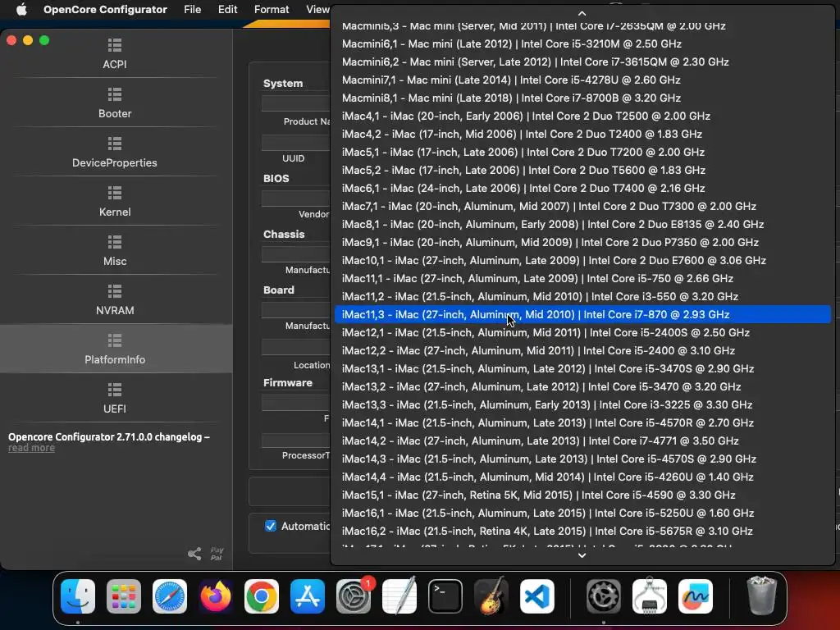Select Macmini6,2 Server Late 2012 model

(582, 62)
